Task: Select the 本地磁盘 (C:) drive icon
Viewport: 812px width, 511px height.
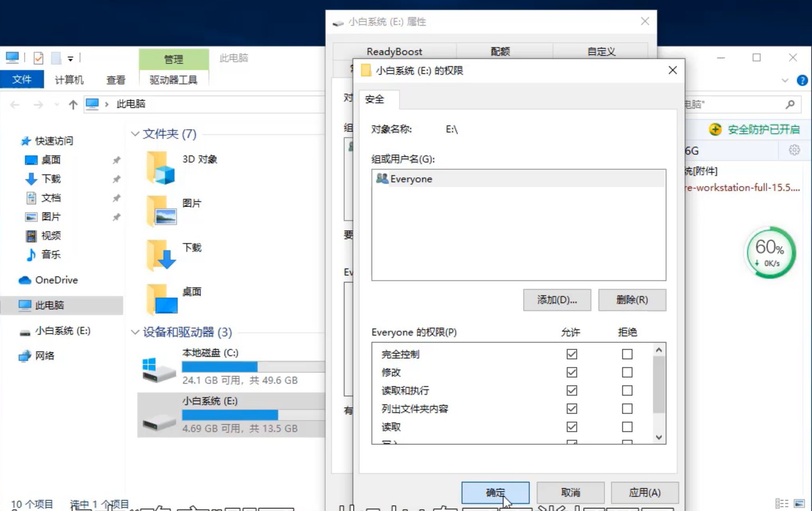Action: [x=158, y=368]
